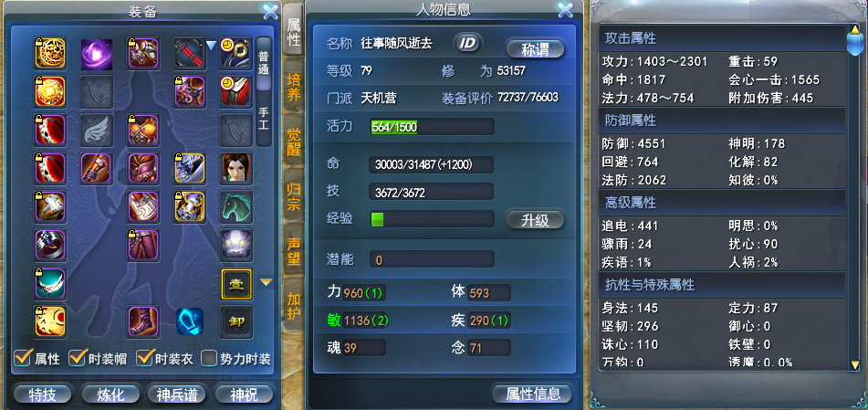Viewport: 868px width, 410px height.
Task: Open the 觉醒 side tab
Action: tap(293, 142)
